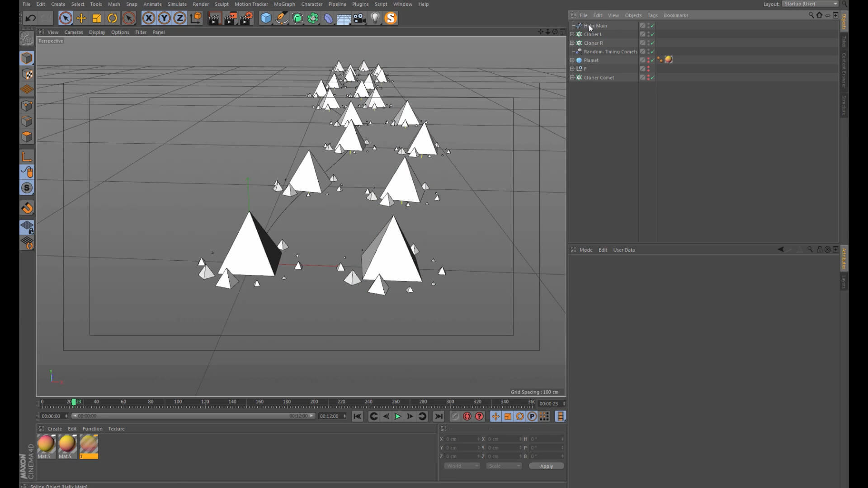Click the Record Active Objects keyframe button
This screenshot has height=488, width=868.
click(467, 416)
